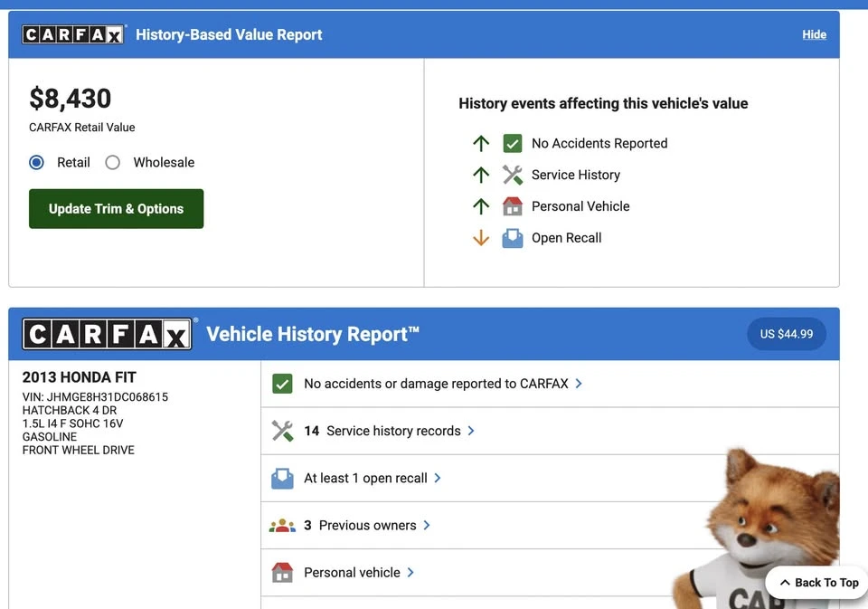The height and width of the screenshot is (609, 868).
Task: Click the Update Trim & Options button
Action: tap(117, 208)
